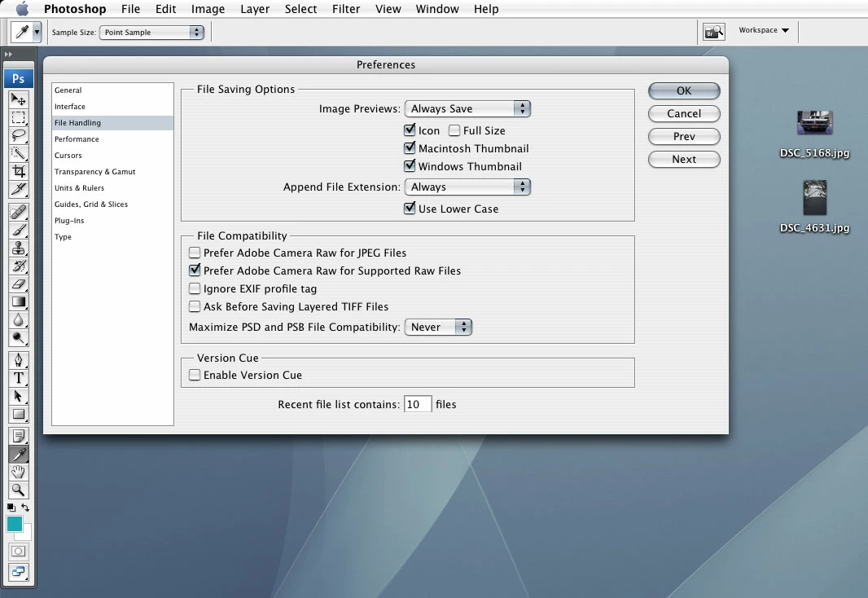Open the File menu
The width and height of the screenshot is (868, 598).
click(130, 9)
